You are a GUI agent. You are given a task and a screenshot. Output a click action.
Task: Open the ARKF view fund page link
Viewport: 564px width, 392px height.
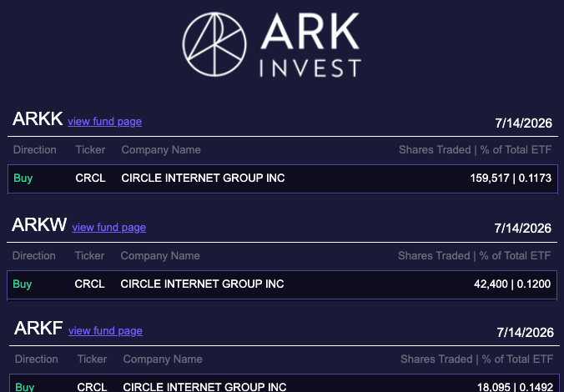point(105,331)
